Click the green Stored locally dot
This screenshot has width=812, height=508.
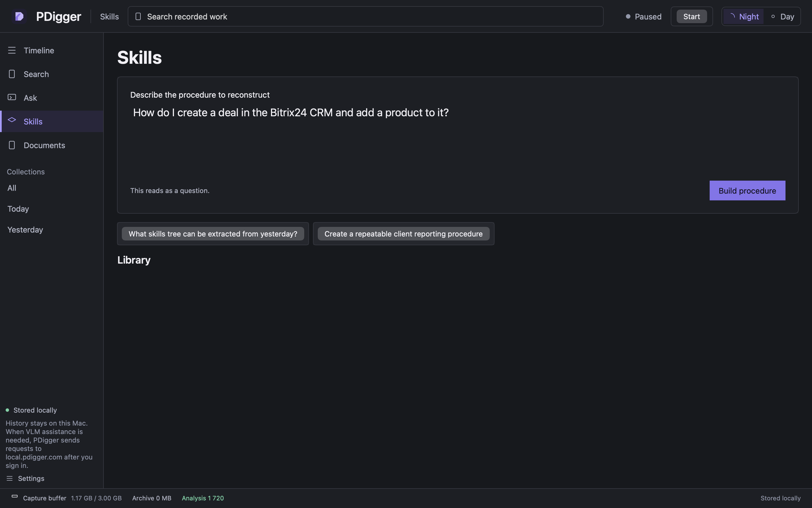tap(7, 410)
